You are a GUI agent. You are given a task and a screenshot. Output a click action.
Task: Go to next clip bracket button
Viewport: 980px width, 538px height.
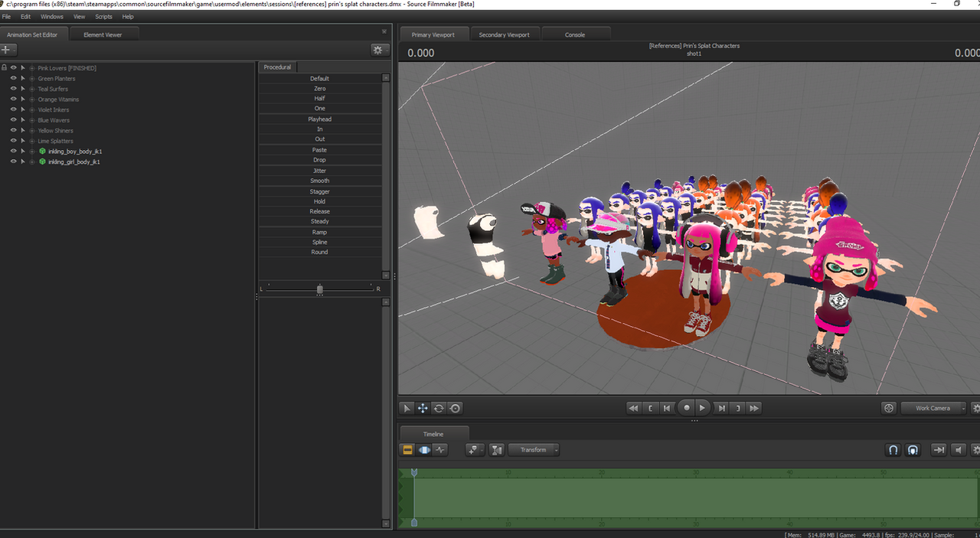(738, 409)
